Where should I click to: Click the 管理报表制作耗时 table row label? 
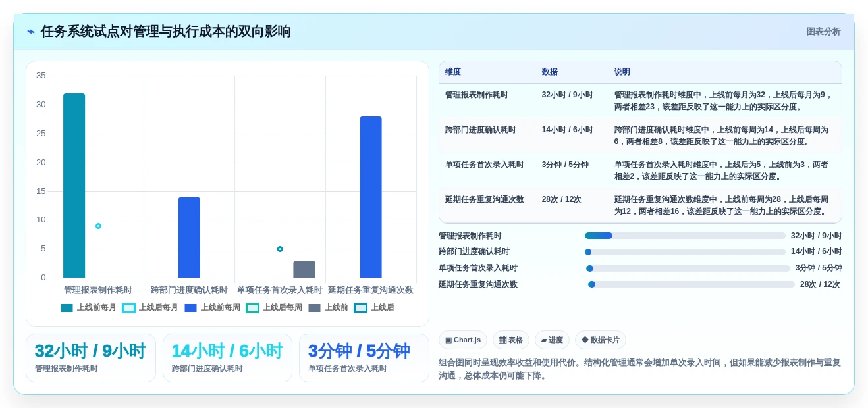(x=477, y=95)
